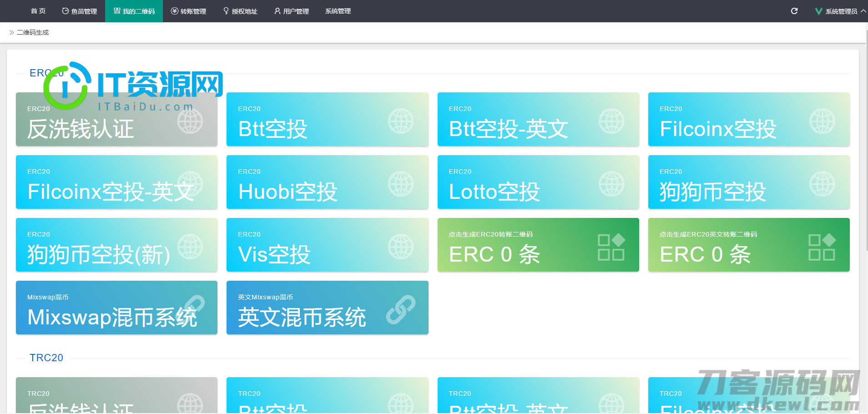Image resolution: width=868 pixels, height=414 pixels.
Task: Open the ERC20 Filcoinx空投-英文 card
Action: click(116, 182)
